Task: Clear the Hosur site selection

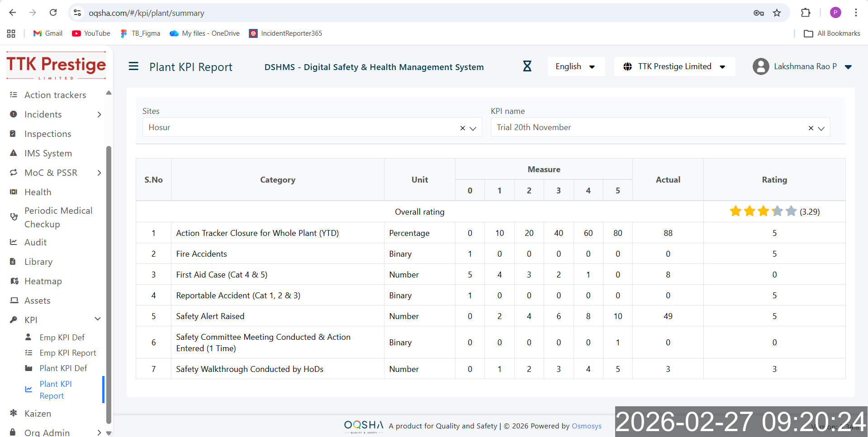Action: pyautogui.click(x=462, y=128)
